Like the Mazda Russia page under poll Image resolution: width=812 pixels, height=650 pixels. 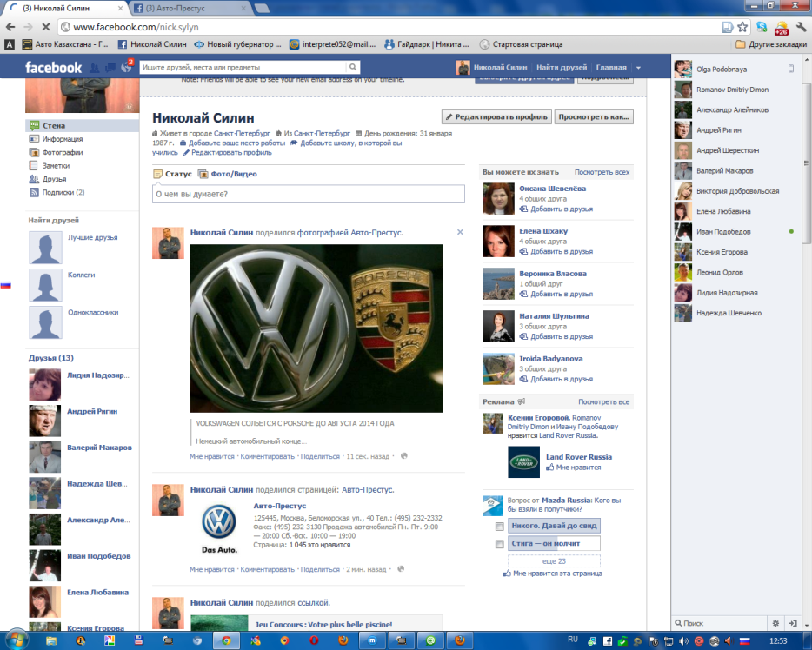pyautogui.click(x=553, y=574)
